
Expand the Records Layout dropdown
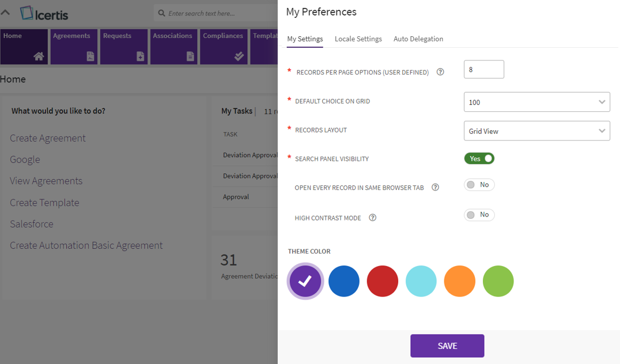[x=536, y=131]
